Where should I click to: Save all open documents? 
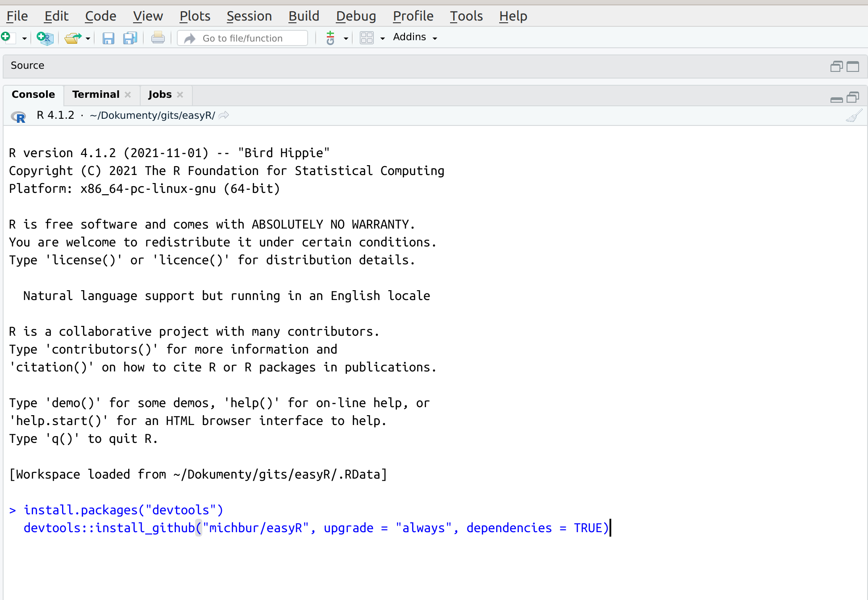130,38
